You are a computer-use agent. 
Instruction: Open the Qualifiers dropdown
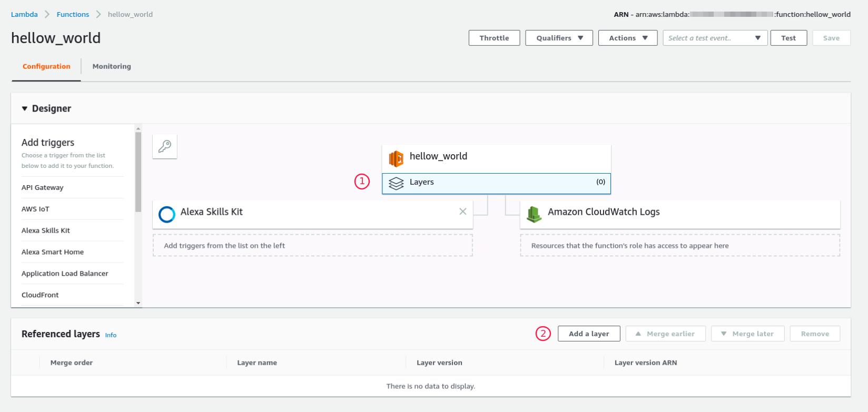point(559,38)
